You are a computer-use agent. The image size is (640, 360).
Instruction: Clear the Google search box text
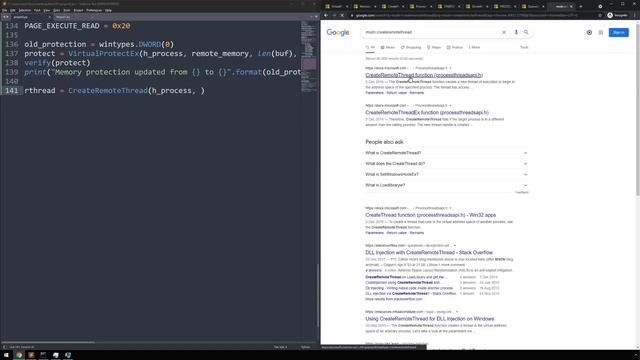(504, 32)
